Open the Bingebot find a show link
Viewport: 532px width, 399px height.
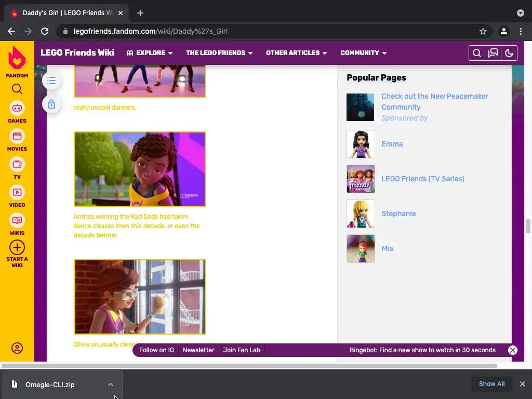point(422,350)
